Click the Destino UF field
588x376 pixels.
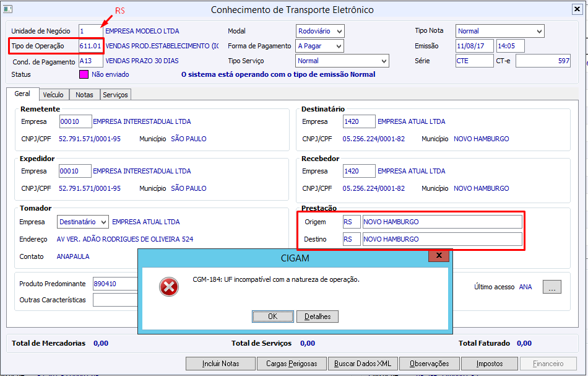(352, 239)
